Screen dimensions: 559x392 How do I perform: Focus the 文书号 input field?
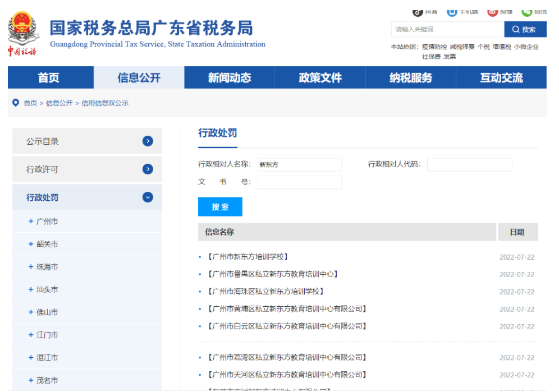click(x=300, y=182)
